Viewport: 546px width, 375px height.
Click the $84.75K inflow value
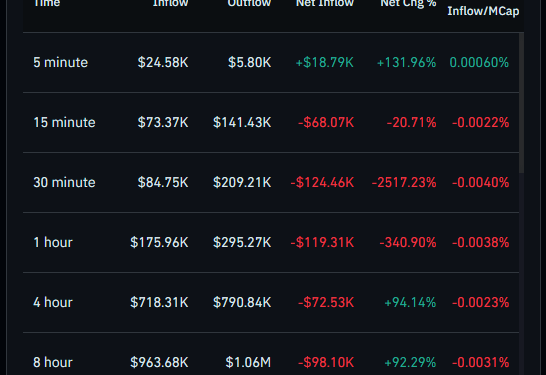(163, 182)
